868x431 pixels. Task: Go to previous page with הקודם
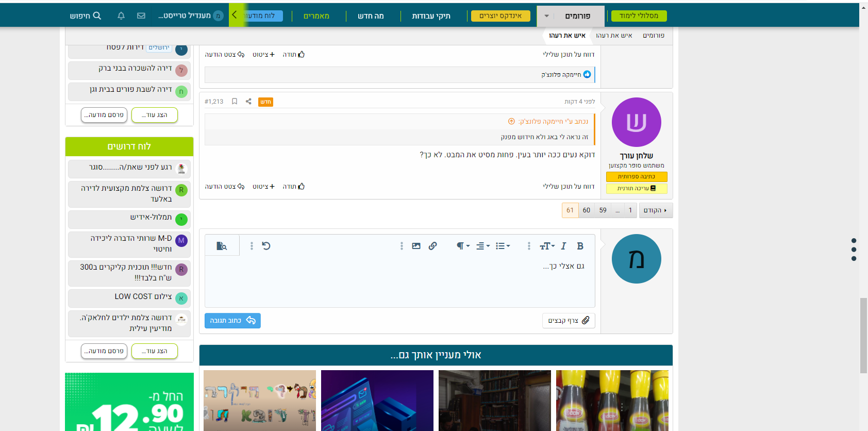point(656,210)
